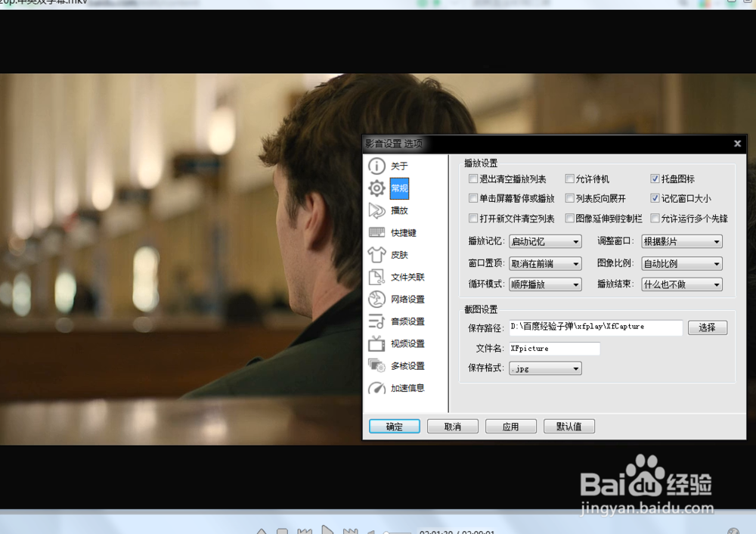Image resolution: width=756 pixels, height=534 pixels.
Task: Enable 退出清空播放列表 checkbox
Action: 473,179
